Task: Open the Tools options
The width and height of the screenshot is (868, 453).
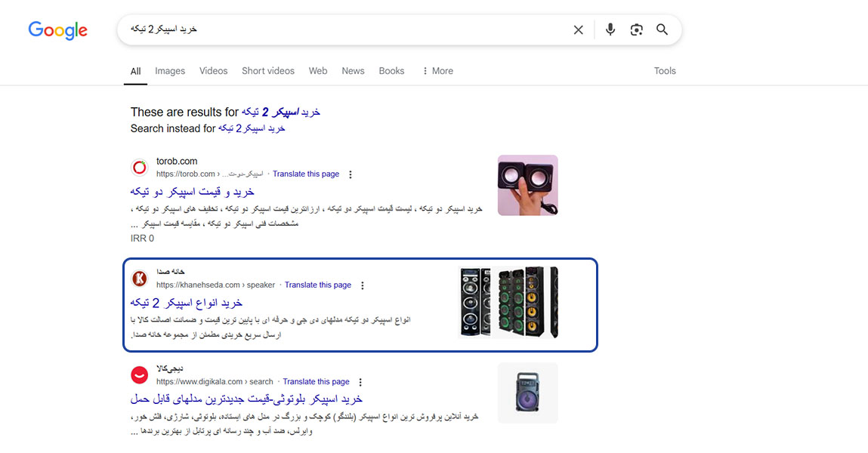Action: (665, 71)
